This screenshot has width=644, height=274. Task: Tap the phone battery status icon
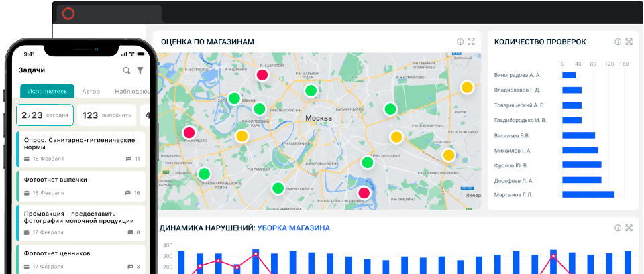[142, 54]
